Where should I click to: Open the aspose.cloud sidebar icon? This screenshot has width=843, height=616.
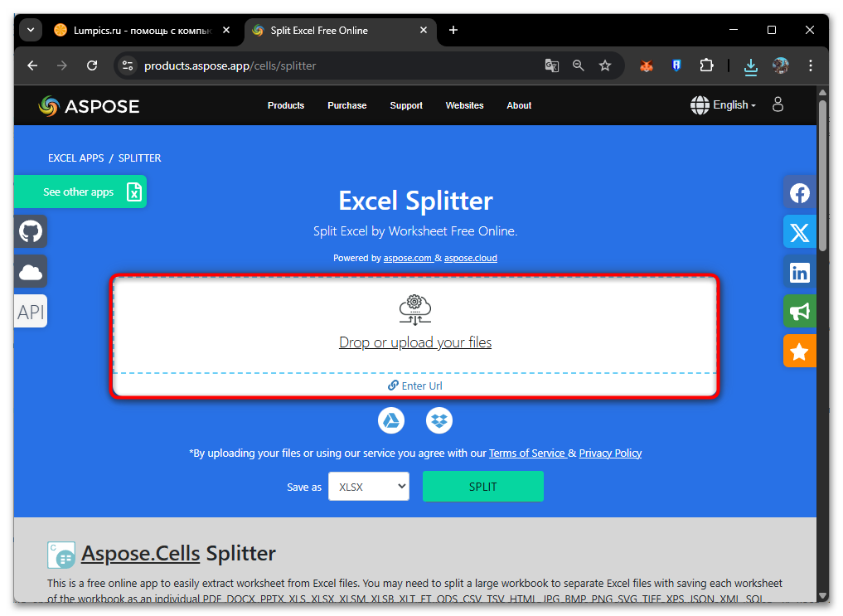(31, 271)
